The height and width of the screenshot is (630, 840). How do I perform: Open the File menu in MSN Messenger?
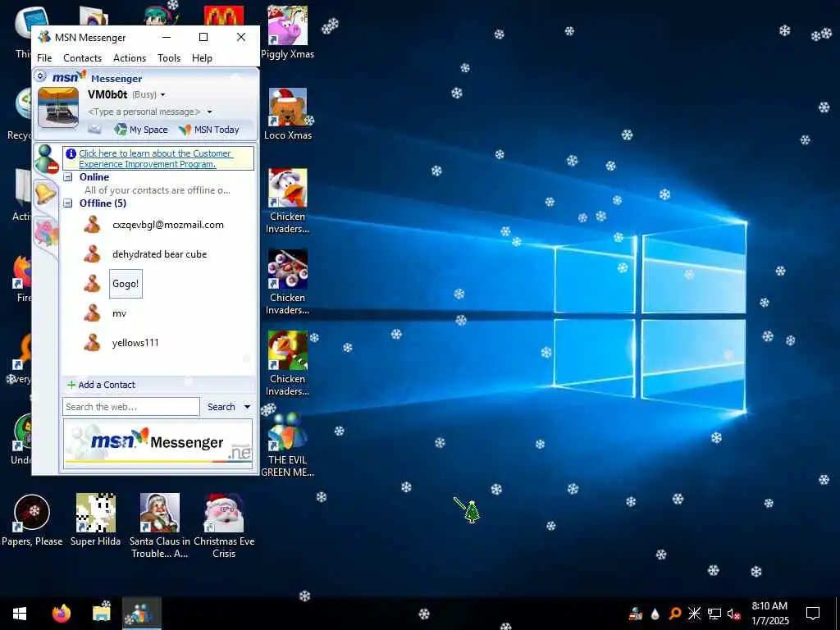(44, 58)
